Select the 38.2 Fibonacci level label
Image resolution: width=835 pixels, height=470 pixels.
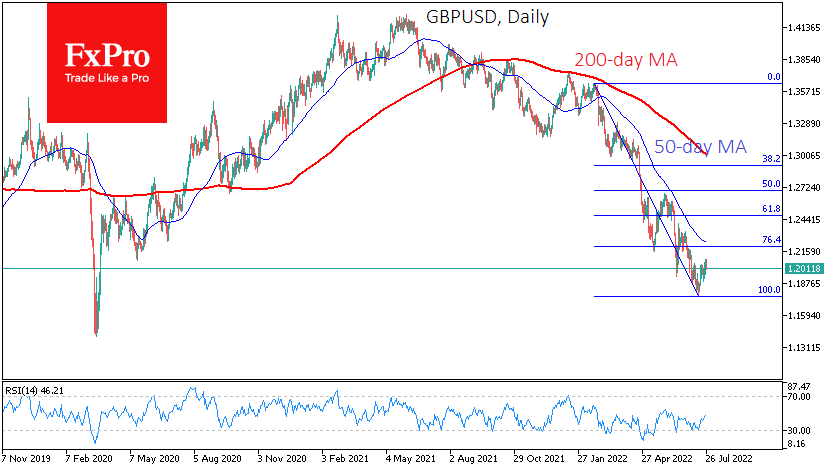pyautogui.click(x=771, y=158)
